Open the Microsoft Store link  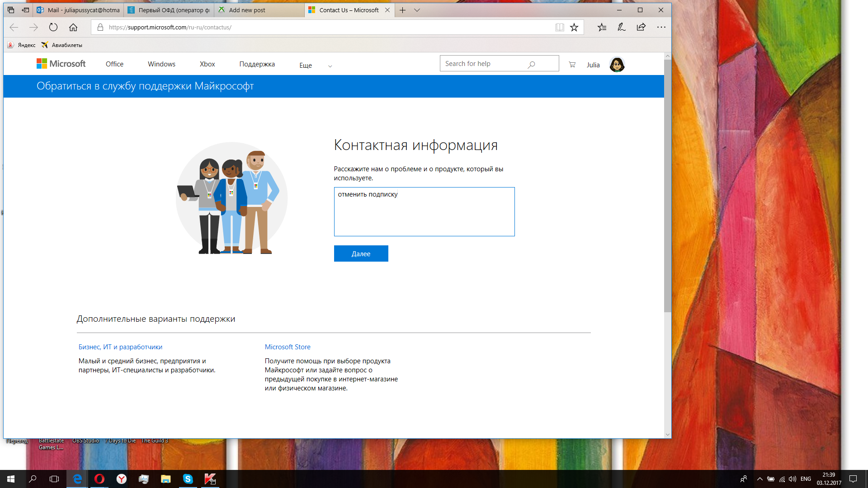[288, 347]
